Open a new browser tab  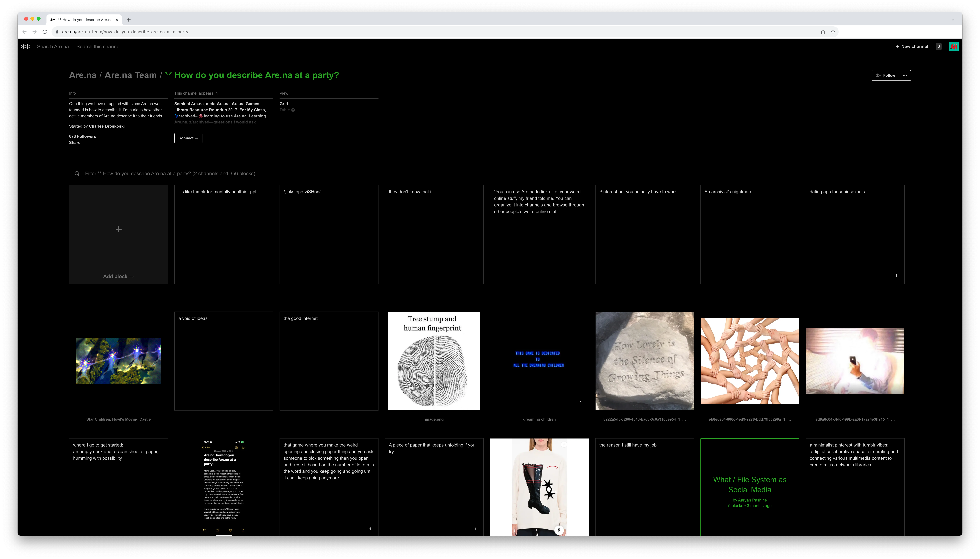pyautogui.click(x=128, y=20)
